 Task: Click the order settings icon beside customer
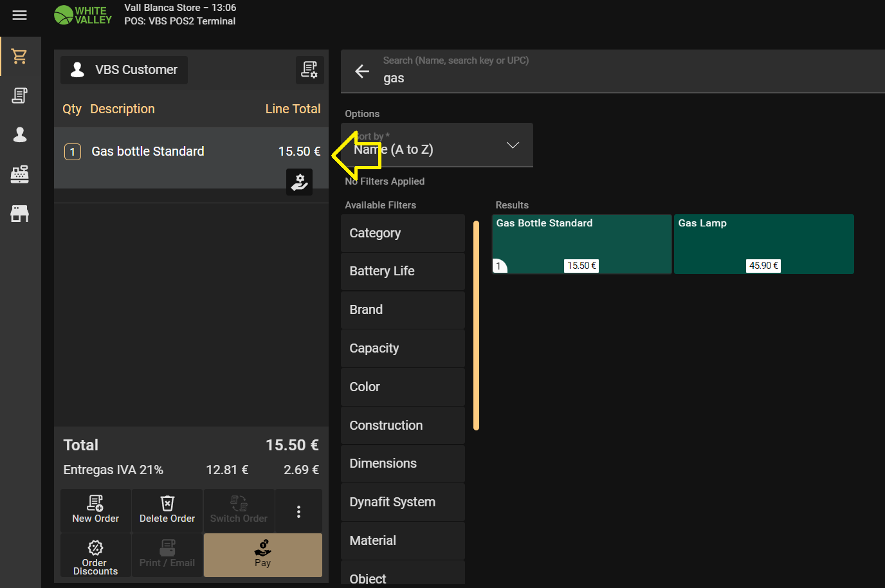pos(309,69)
